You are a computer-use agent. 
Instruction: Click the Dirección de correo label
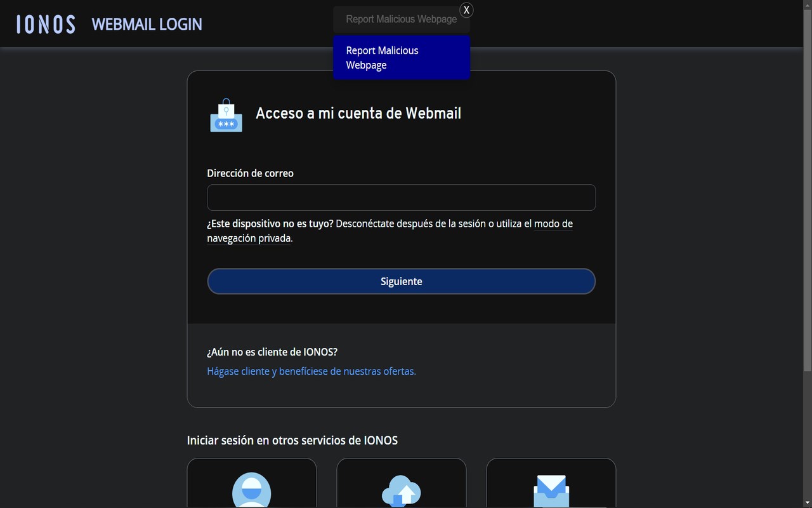tap(250, 173)
